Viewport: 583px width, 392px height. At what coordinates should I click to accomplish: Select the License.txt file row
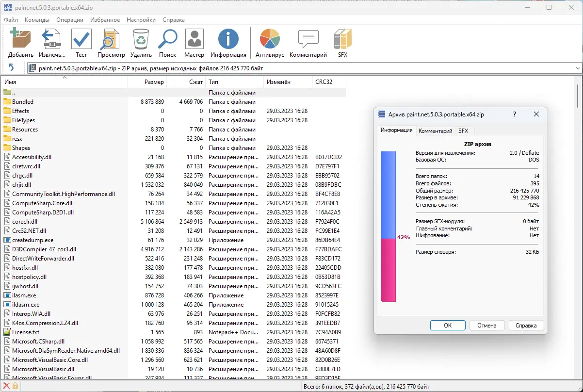pyautogui.click(x=174, y=332)
